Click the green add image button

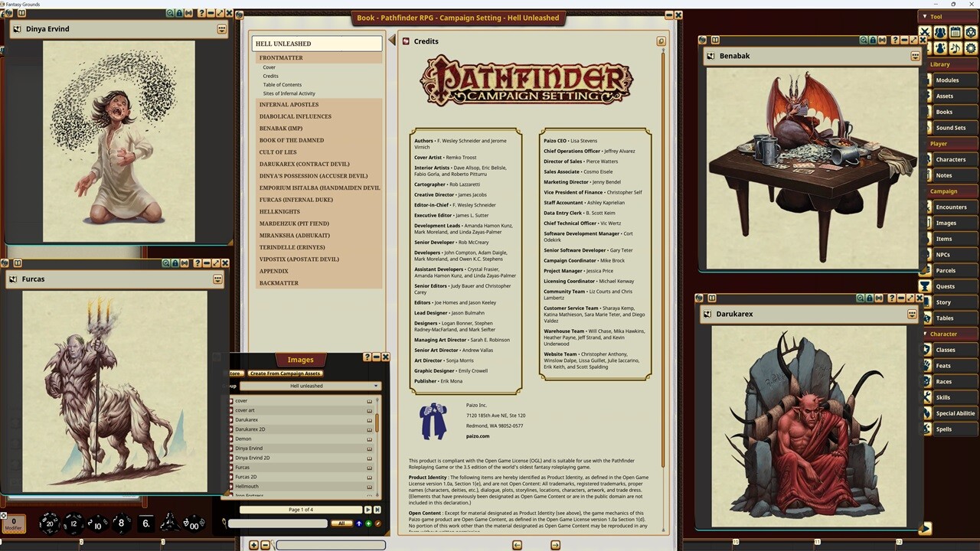click(x=368, y=523)
